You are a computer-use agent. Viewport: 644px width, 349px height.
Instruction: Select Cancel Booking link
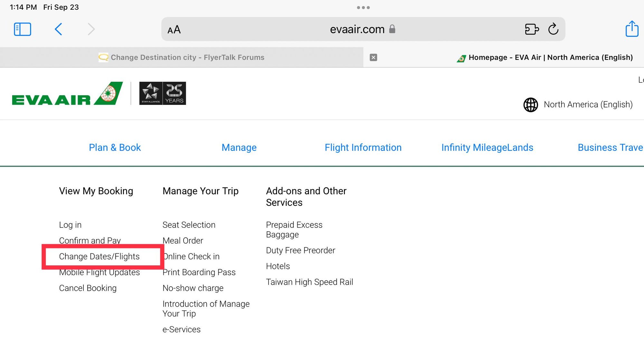(88, 288)
